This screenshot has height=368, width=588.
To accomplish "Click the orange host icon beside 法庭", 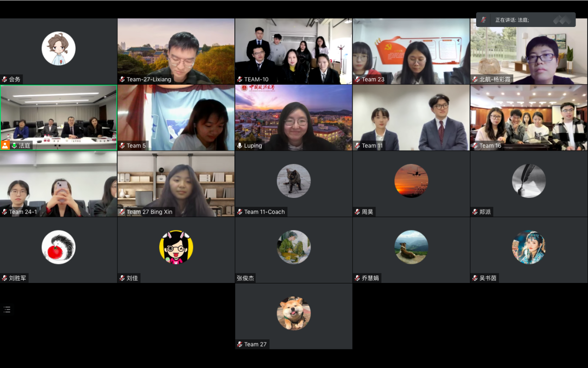I will point(5,145).
